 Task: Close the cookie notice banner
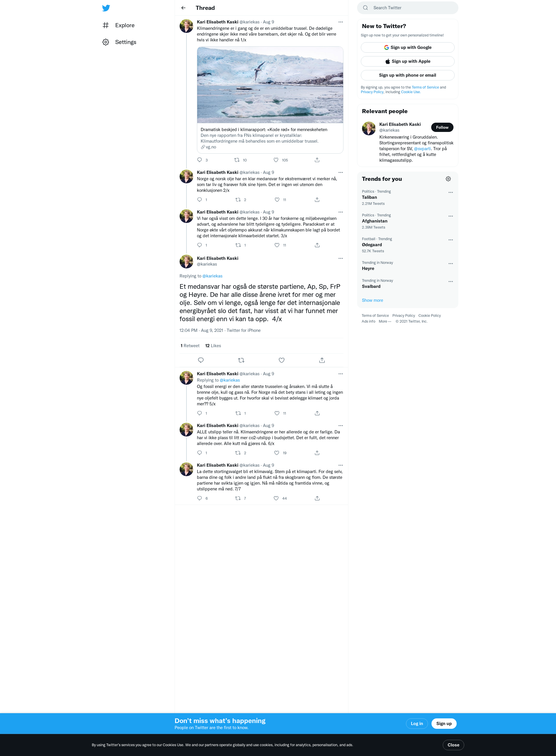point(453,745)
